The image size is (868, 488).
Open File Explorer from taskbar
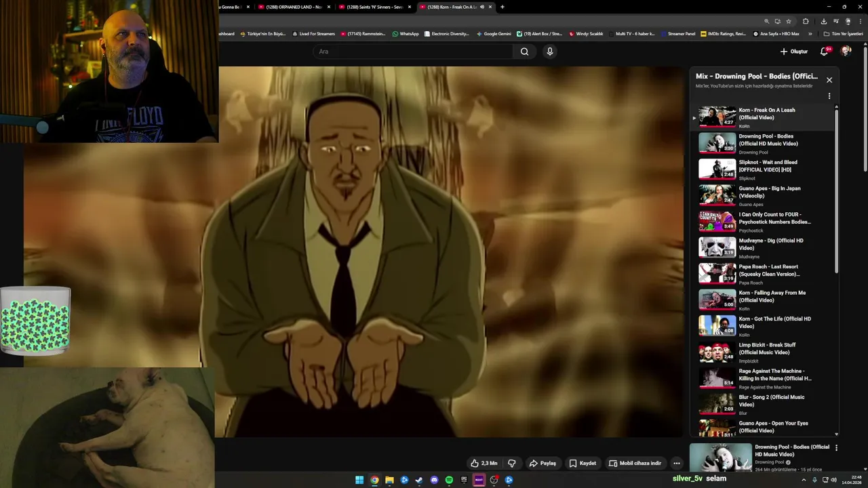click(389, 480)
